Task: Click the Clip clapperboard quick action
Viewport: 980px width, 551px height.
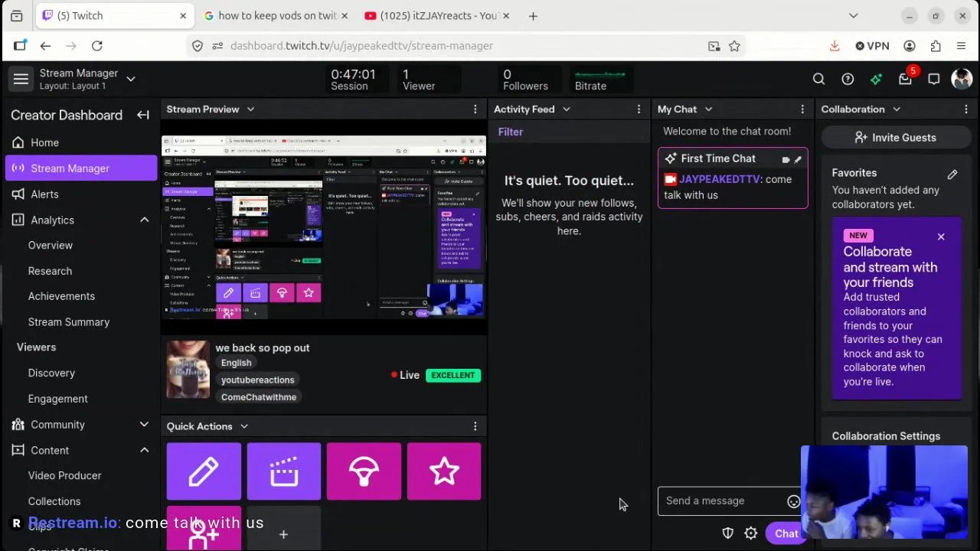Action: click(x=284, y=471)
